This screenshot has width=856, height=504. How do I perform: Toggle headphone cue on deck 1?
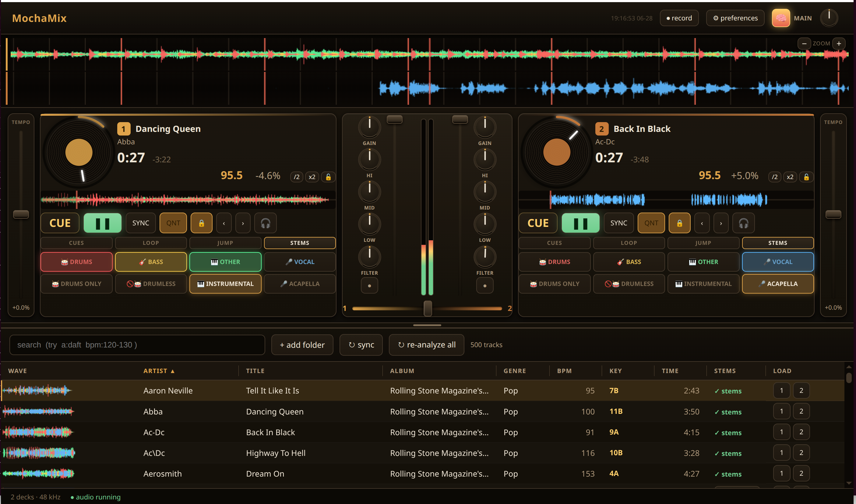tap(265, 223)
